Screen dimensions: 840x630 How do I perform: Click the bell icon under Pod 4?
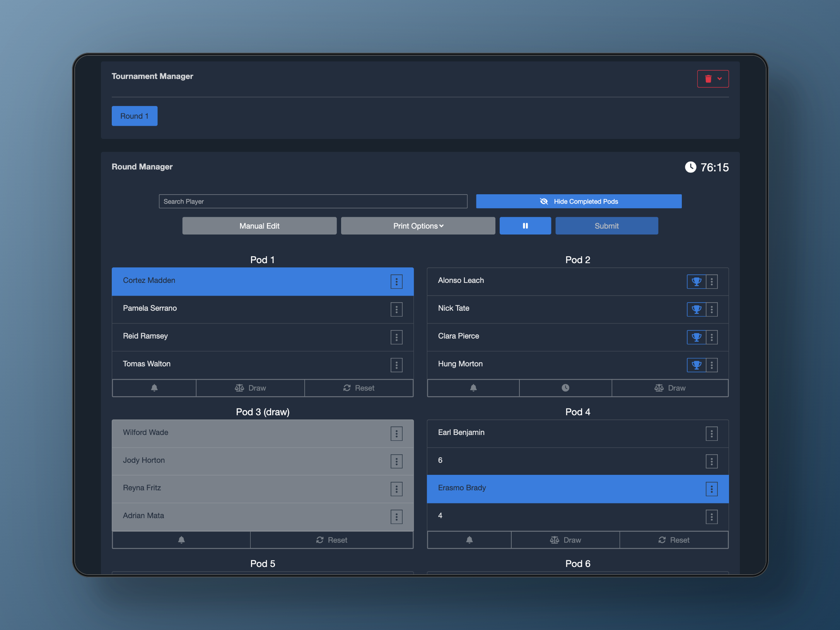click(x=469, y=540)
